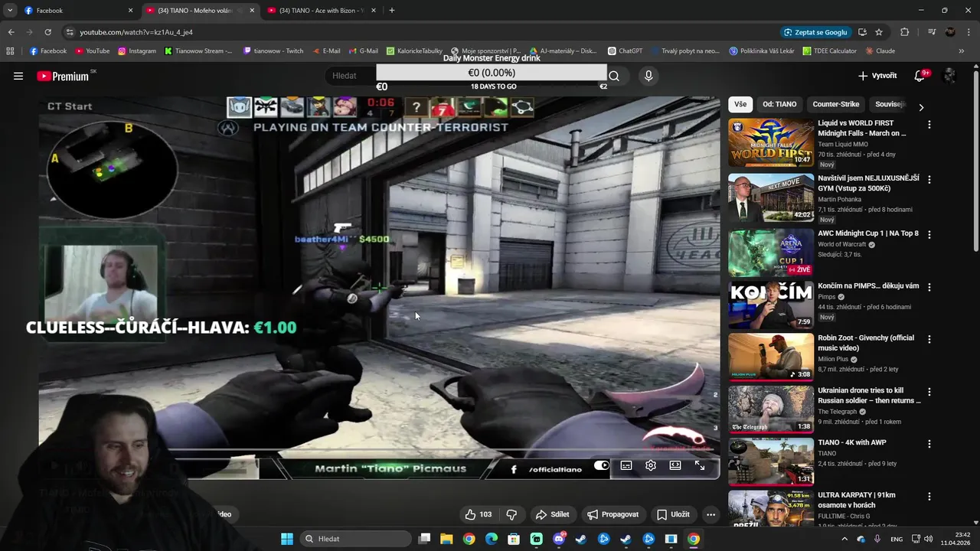
Task: Bookmark this page with the star
Action: (x=879, y=32)
